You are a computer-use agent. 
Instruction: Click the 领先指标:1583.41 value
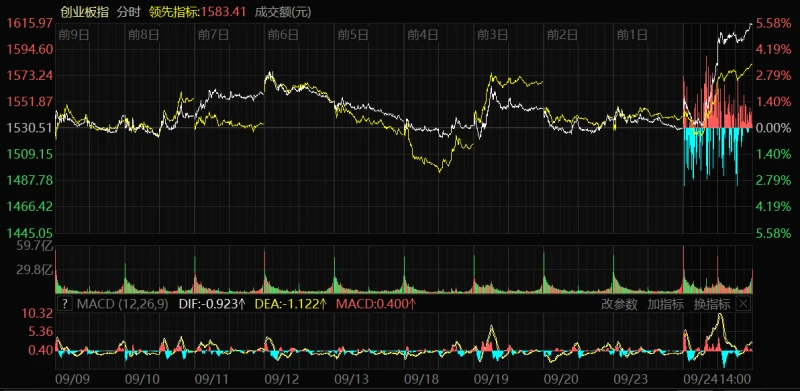pyautogui.click(x=198, y=11)
